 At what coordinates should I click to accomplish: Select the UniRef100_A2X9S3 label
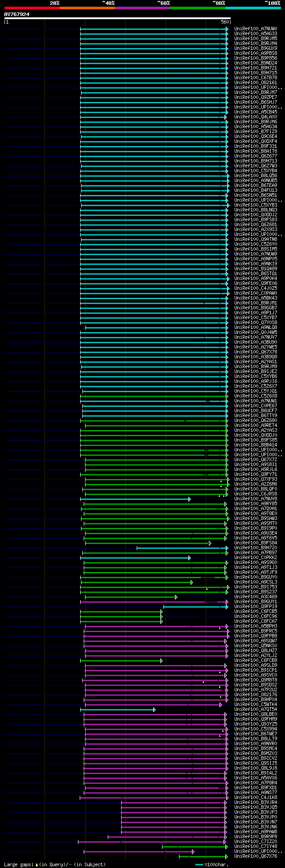click(256, 229)
